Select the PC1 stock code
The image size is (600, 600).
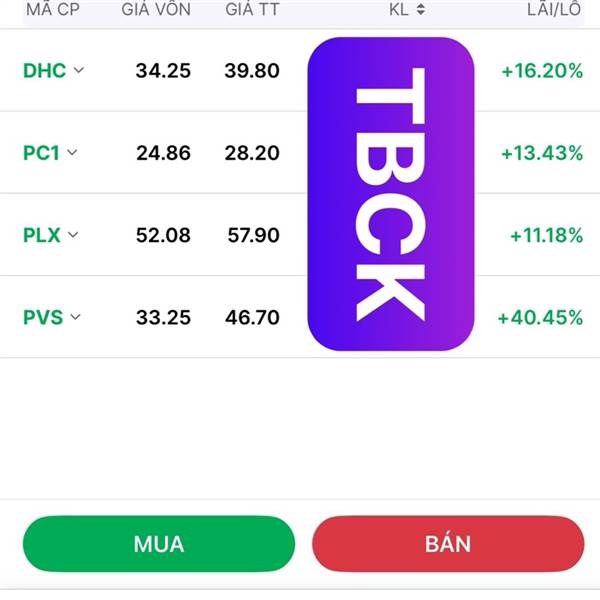[x=42, y=153]
